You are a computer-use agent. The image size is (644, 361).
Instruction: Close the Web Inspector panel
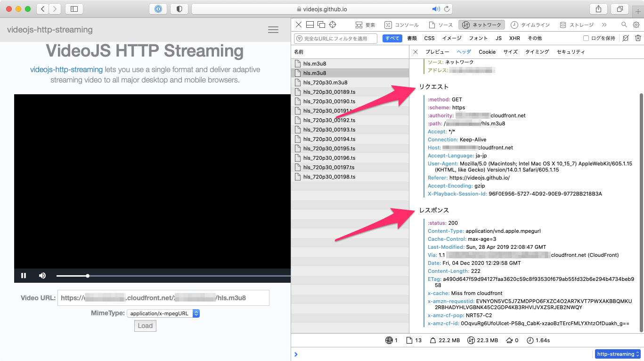tap(299, 25)
